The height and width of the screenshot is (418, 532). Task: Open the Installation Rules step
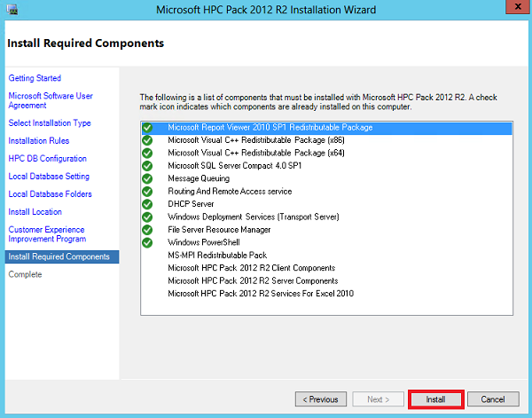click(39, 140)
